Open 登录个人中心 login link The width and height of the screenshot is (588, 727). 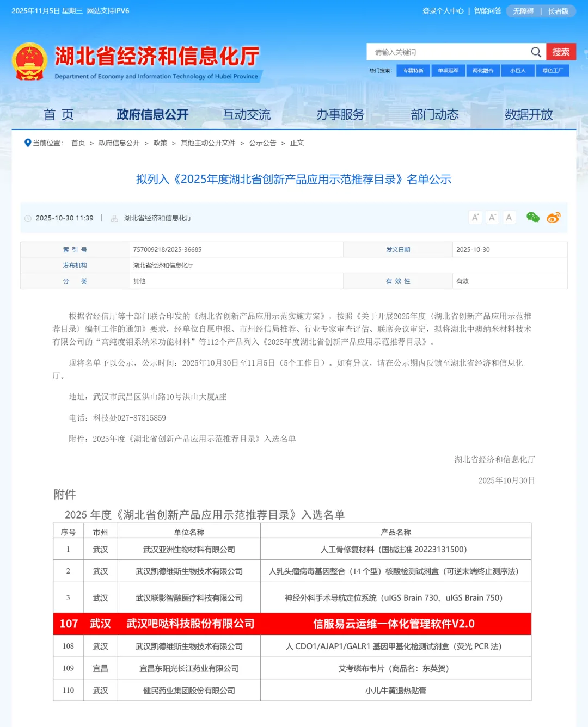point(443,11)
